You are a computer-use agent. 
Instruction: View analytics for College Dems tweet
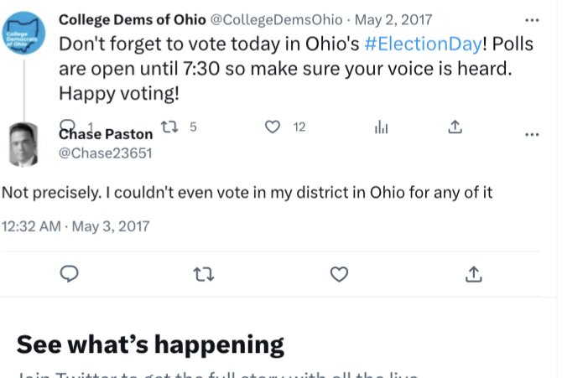click(x=382, y=127)
